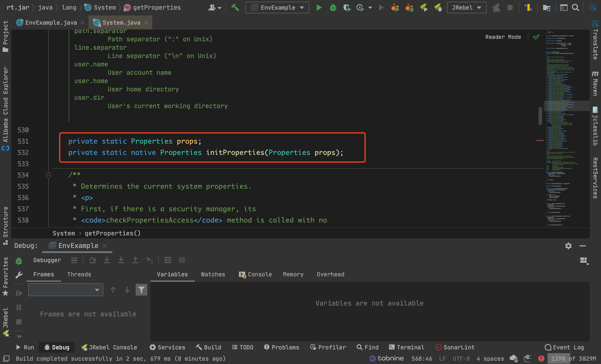Viewport: 601px width, 364px height.
Task: Click the editor vertical scrollbar thumb
Action: (x=540, y=116)
